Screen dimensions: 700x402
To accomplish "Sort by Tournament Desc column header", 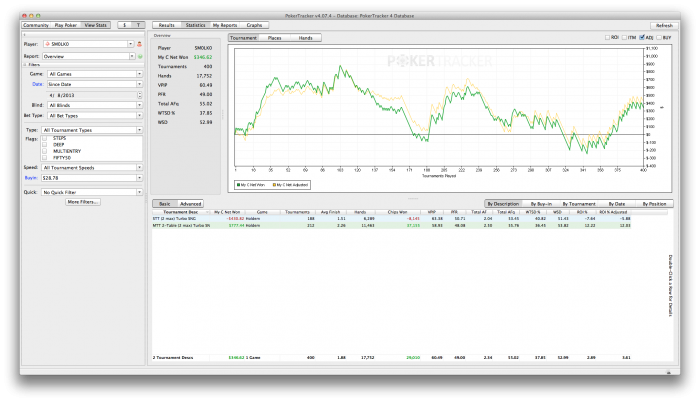I will coord(181,212).
